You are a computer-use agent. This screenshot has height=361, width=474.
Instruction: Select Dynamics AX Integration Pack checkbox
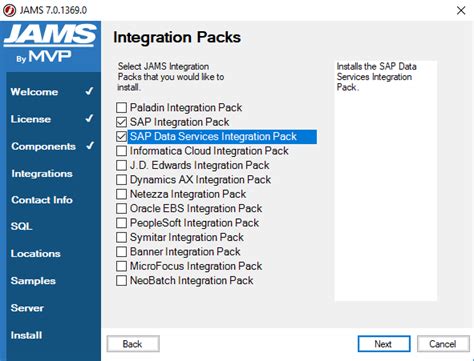click(x=121, y=180)
